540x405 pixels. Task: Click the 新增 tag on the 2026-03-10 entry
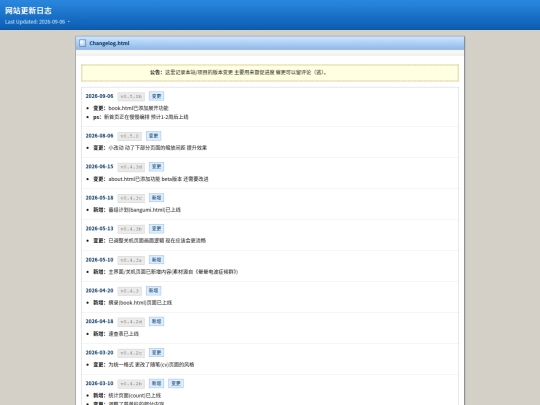point(156,383)
